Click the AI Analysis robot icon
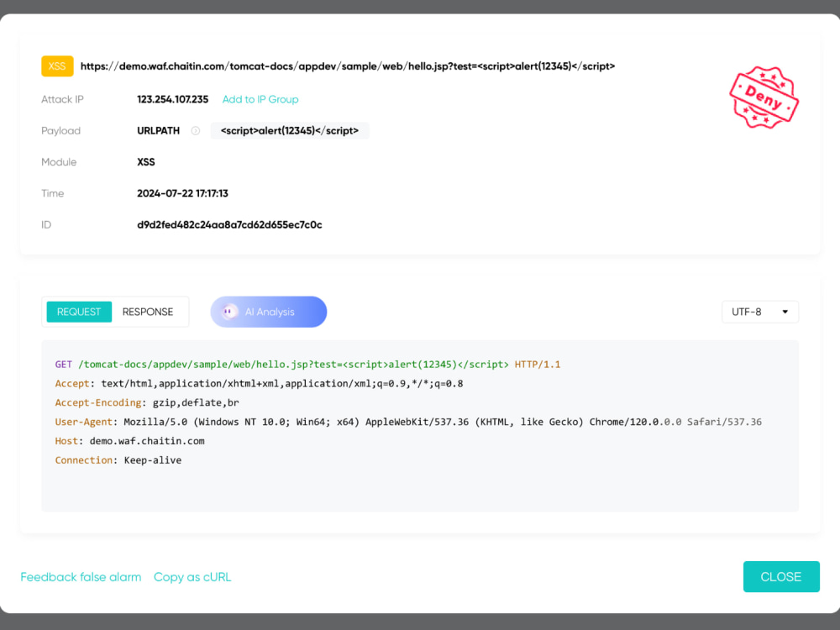This screenshot has width=840, height=630. click(x=230, y=312)
